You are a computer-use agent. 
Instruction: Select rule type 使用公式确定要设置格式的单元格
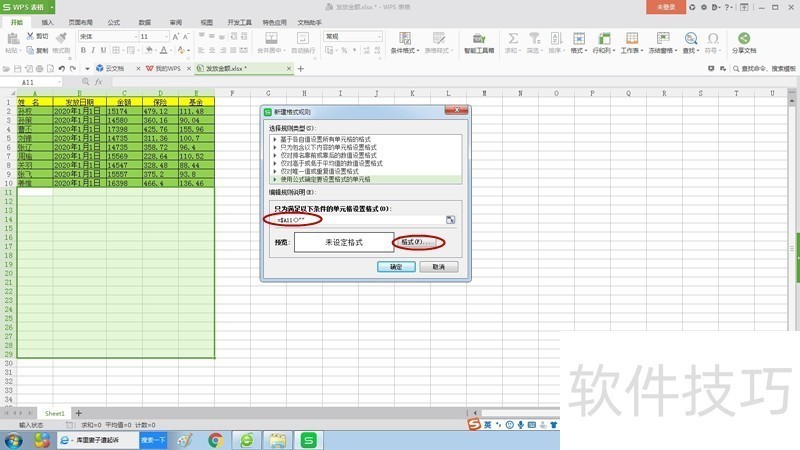[x=366, y=180]
